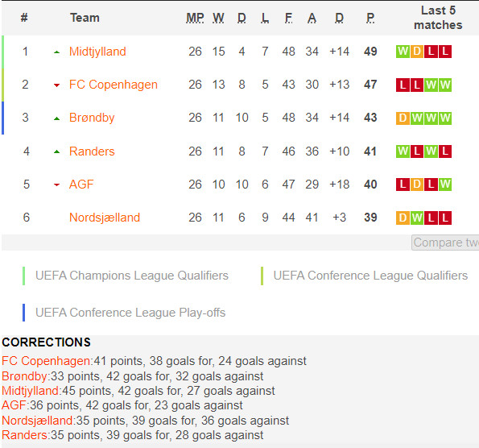
Task: Click red down arrow beside AGF
Action: [56, 185]
